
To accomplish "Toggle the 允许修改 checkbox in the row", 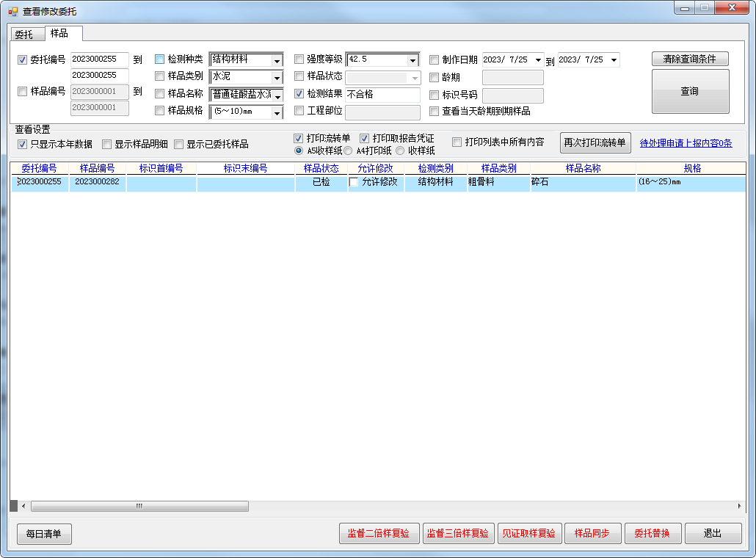I will pos(354,181).
